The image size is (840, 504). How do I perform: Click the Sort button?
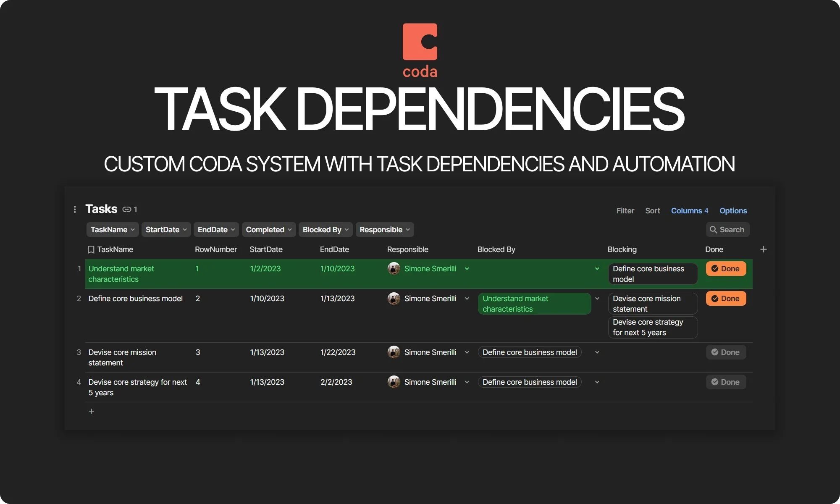coord(652,211)
